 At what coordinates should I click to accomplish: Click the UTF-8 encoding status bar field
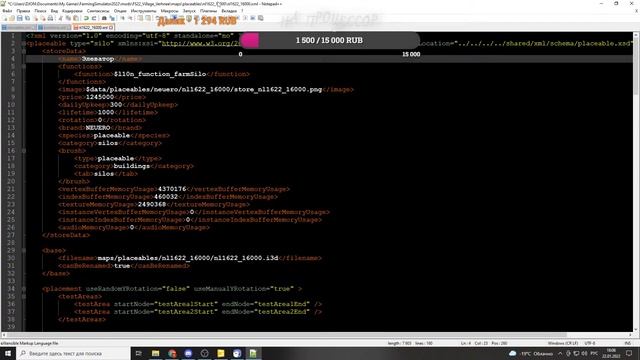[590, 343]
